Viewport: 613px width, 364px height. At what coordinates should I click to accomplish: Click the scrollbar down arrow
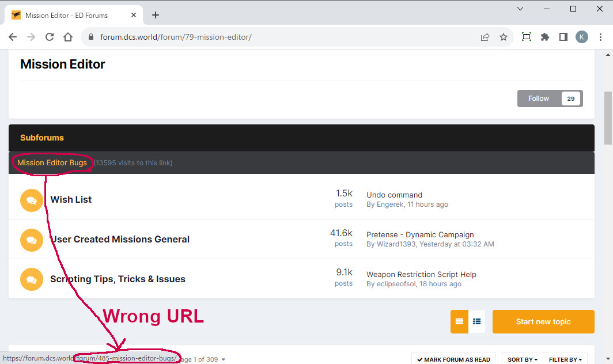pyautogui.click(x=608, y=358)
